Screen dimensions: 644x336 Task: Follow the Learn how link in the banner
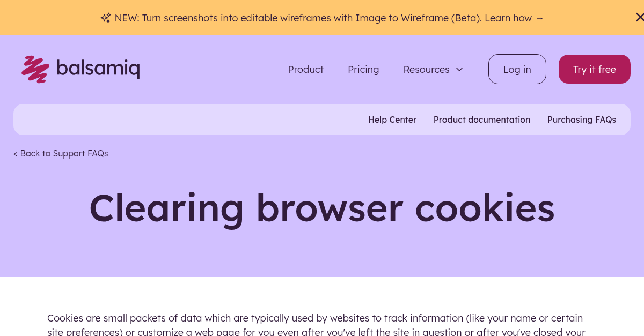[509, 18]
